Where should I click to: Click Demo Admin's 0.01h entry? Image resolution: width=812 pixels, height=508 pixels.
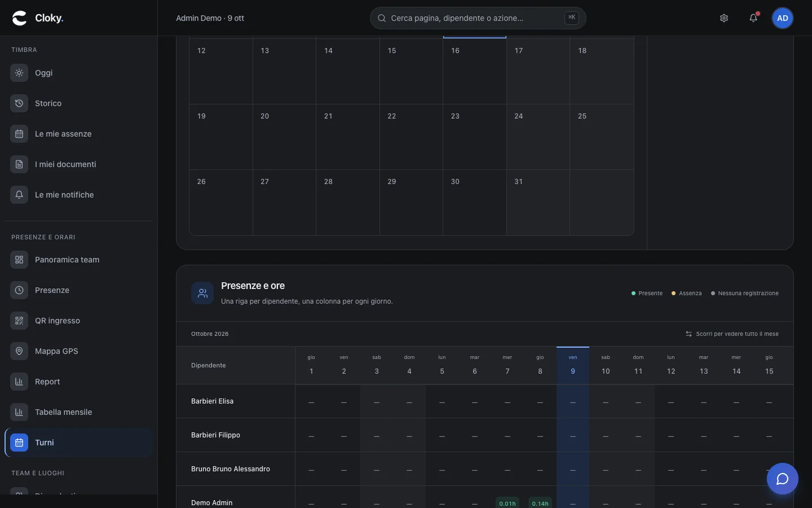[507, 503]
